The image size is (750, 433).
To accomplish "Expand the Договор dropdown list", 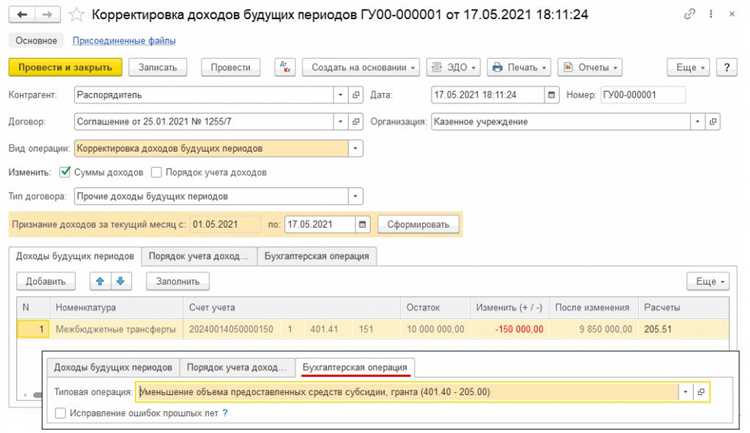I will coord(341,122).
